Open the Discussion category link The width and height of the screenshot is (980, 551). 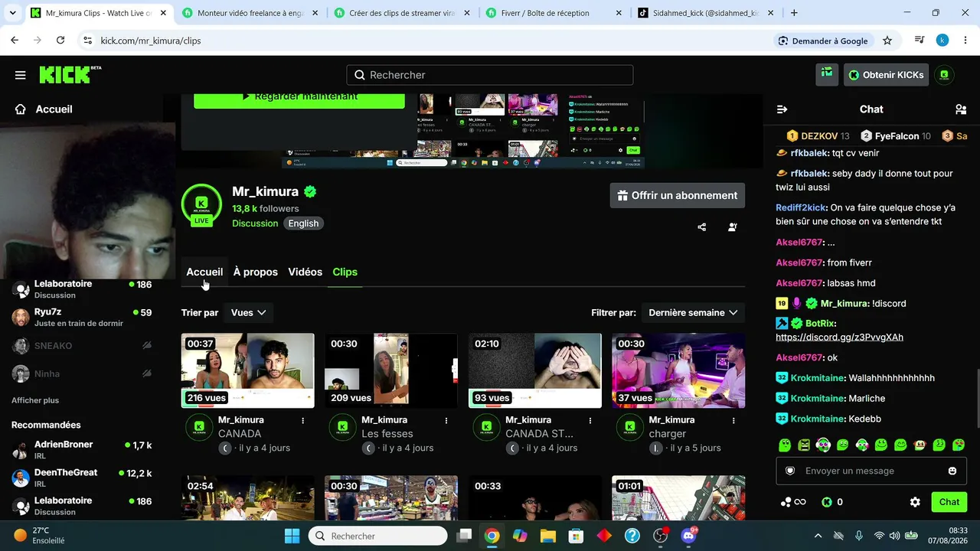[255, 223]
